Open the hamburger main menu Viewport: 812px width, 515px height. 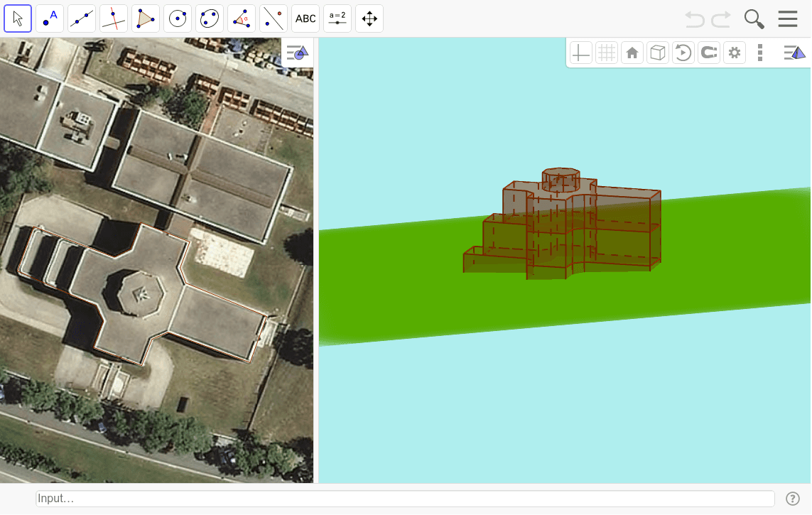(x=788, y=18)
